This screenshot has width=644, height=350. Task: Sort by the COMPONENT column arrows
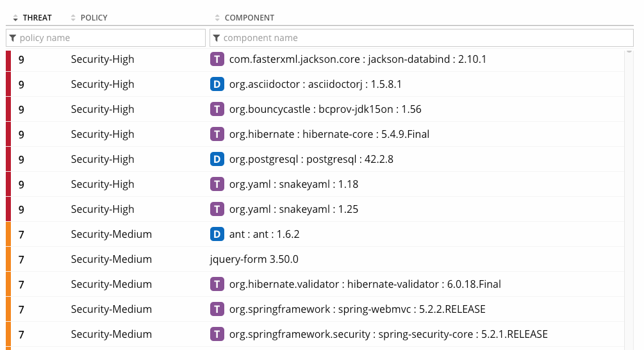[x=217, y=18]
